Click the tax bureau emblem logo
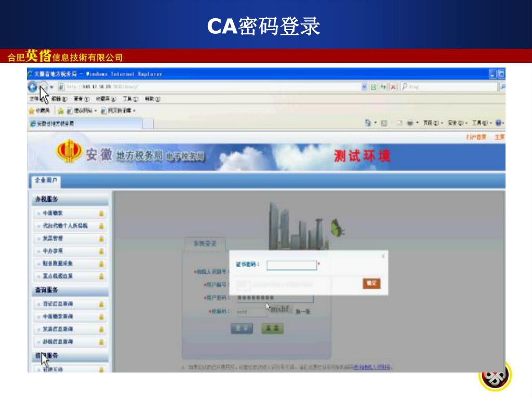532x399 pixels. (69, 151)
